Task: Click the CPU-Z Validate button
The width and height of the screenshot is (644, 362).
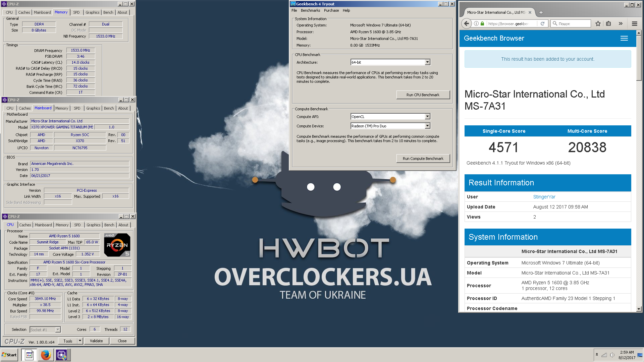Action: (x=96, y=341)
